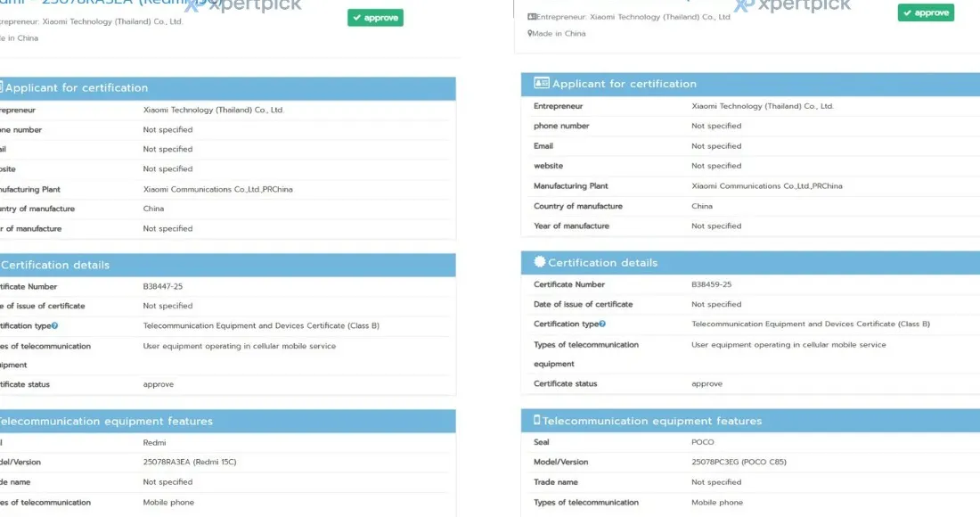Click the Redmi brand value
The height and width of the screenshot is (517, 980).
tap(154, 443)
